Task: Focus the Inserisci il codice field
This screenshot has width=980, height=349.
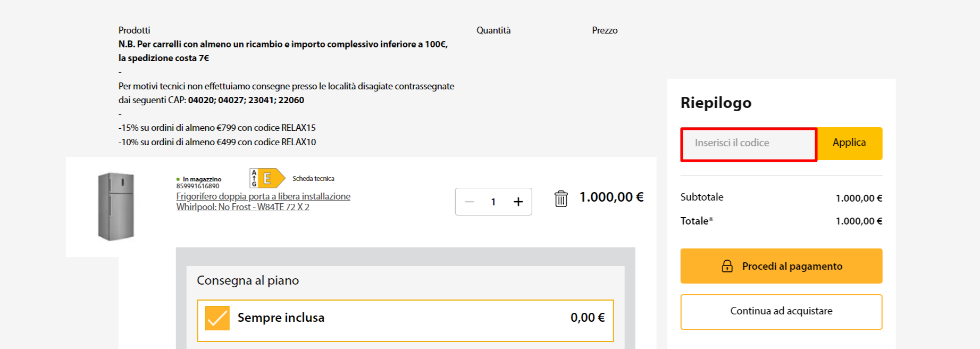Action: coord(749,144)
